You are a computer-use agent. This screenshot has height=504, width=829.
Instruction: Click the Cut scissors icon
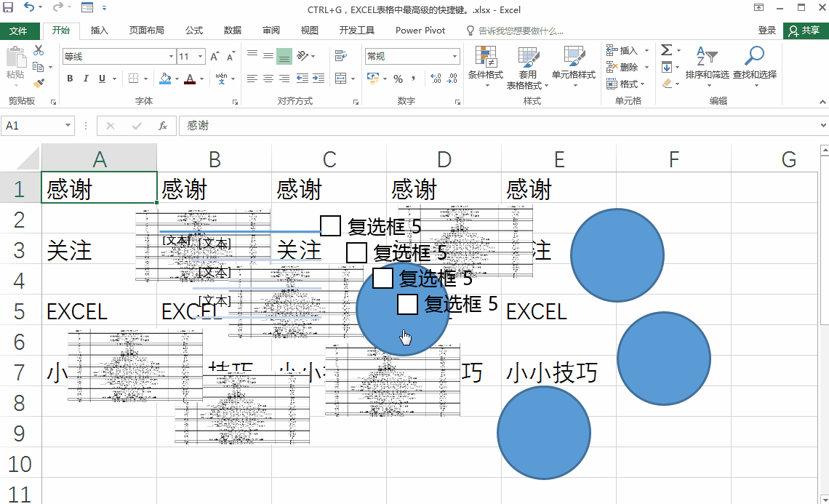click(38, 50)
